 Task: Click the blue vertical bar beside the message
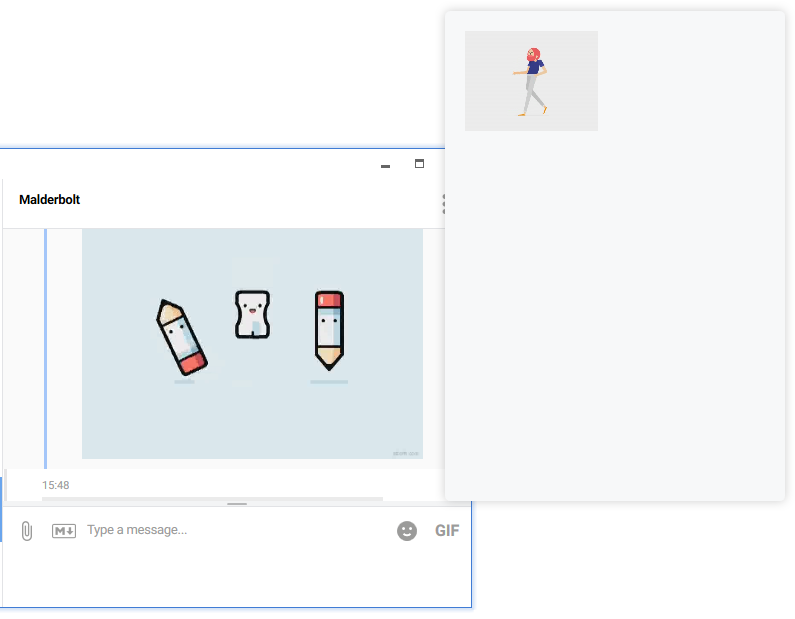(x=45, y=348)
